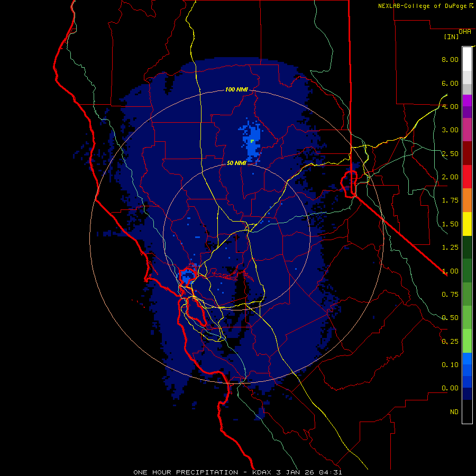
Task: Click the 3.00 legend value
Action: (450, 130)
